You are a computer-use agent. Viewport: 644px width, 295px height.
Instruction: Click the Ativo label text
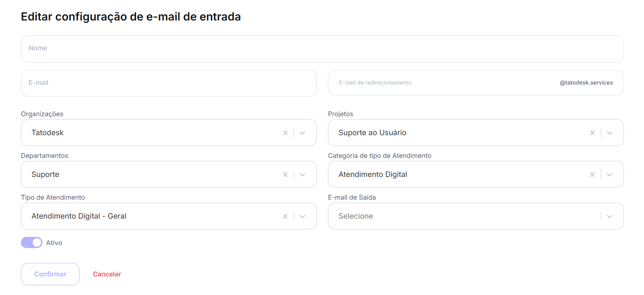point(54,243)
